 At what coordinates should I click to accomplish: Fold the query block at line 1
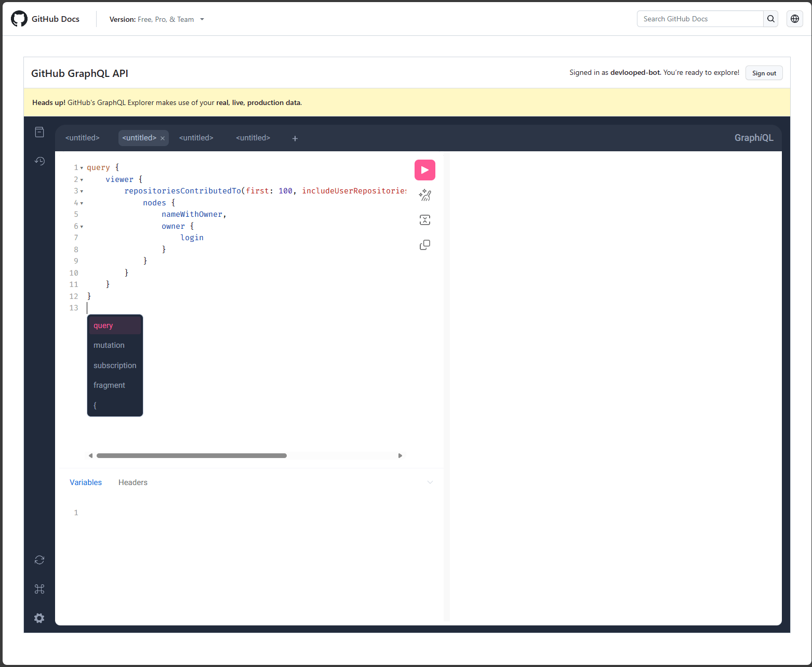(82, 168)
